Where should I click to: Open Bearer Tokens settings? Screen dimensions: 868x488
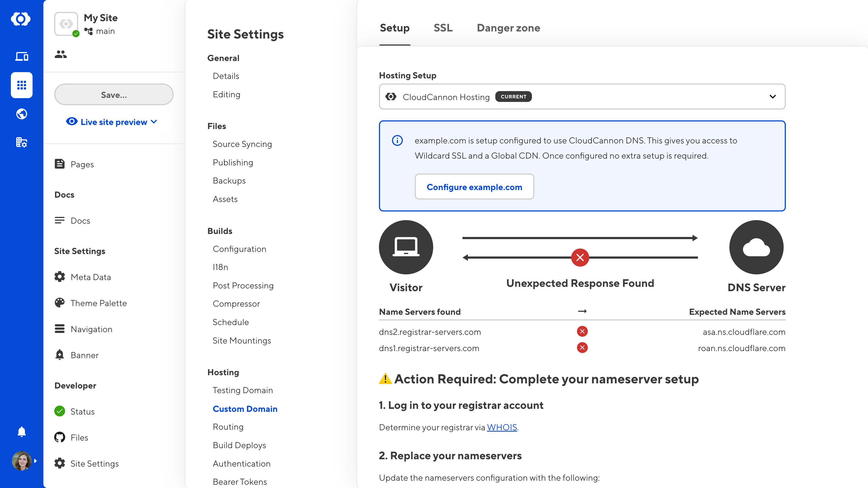[240, 481]
